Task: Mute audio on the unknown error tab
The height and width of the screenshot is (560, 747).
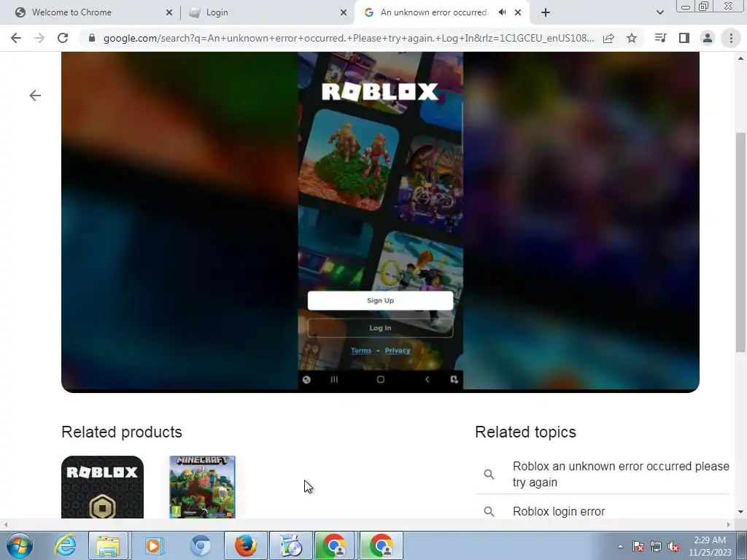Action: pos(502,12)
